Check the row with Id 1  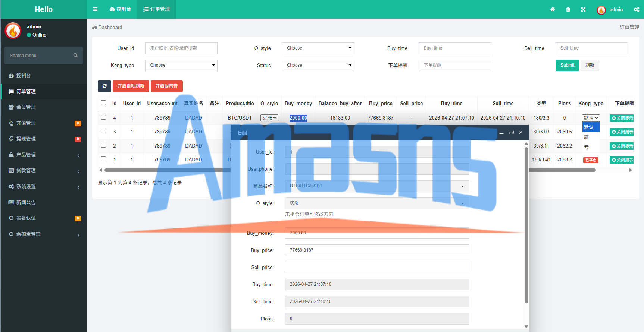[104, 159]
